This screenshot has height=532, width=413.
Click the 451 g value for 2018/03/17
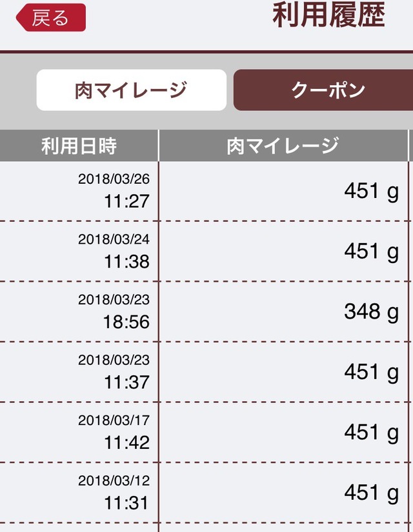370,433
